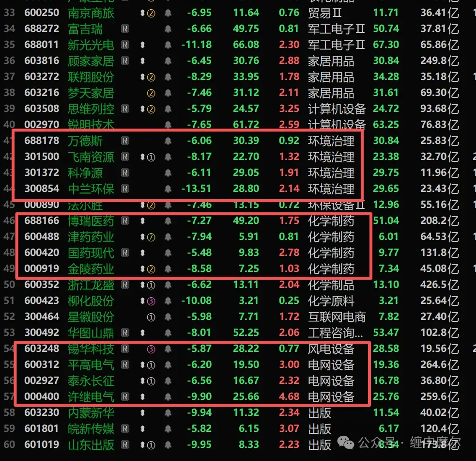
Task: Click the circled 2 badge for 梦天家居
Action: (x=151, y=93)
